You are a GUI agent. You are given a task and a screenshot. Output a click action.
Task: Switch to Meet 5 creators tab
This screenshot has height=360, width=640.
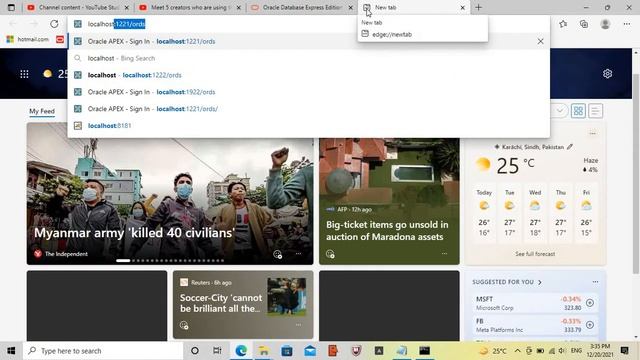pos(190,7)
